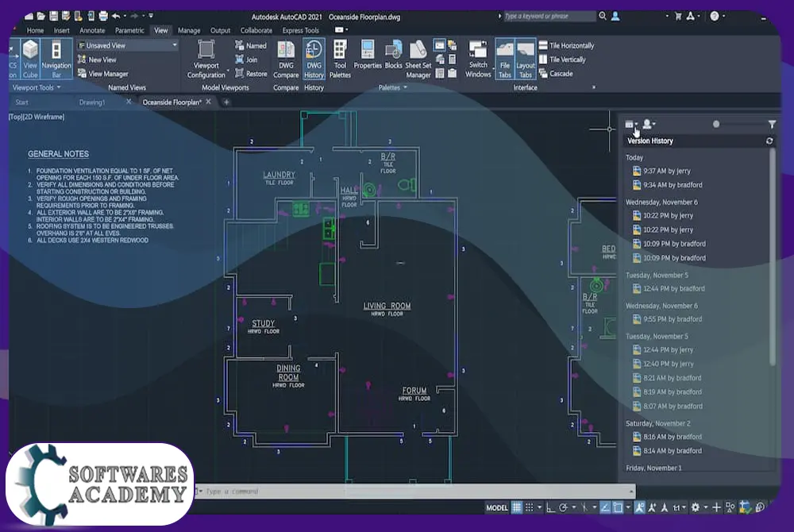
Task: Toggle Layout Tabs display
Action: pos(526,60)
